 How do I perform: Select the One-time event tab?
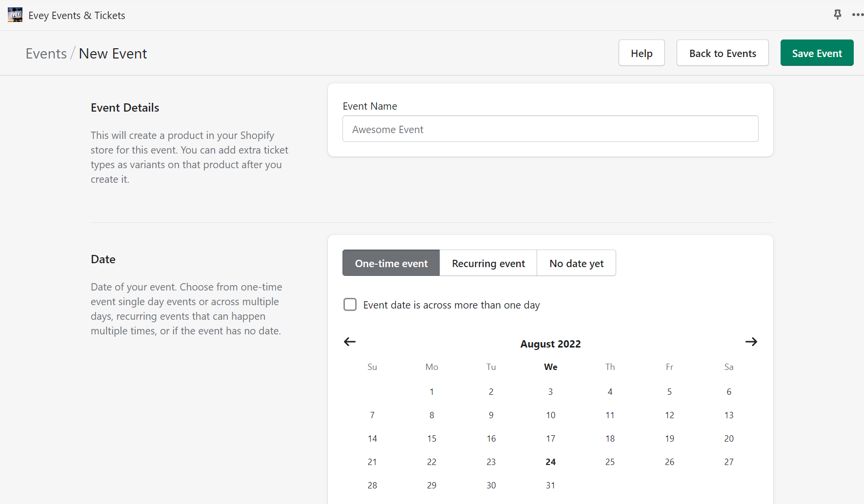[x=391, y=263]
